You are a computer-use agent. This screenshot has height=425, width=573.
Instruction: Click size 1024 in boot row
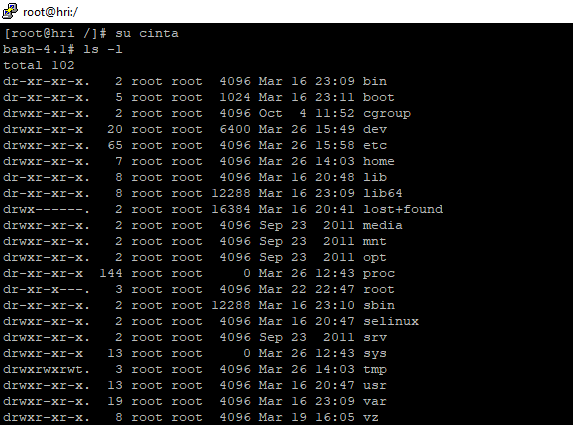235,97
